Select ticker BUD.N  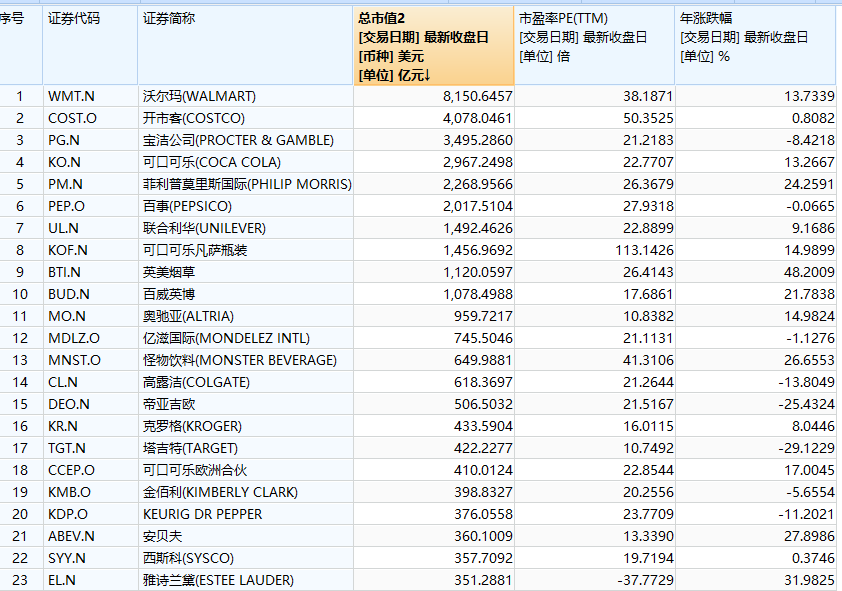tap(69, 295)
